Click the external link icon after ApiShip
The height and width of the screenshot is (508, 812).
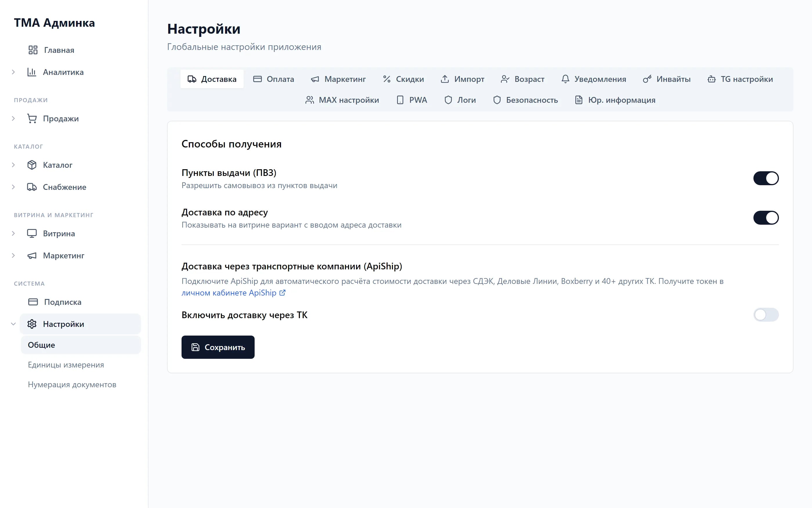point(282,293)
